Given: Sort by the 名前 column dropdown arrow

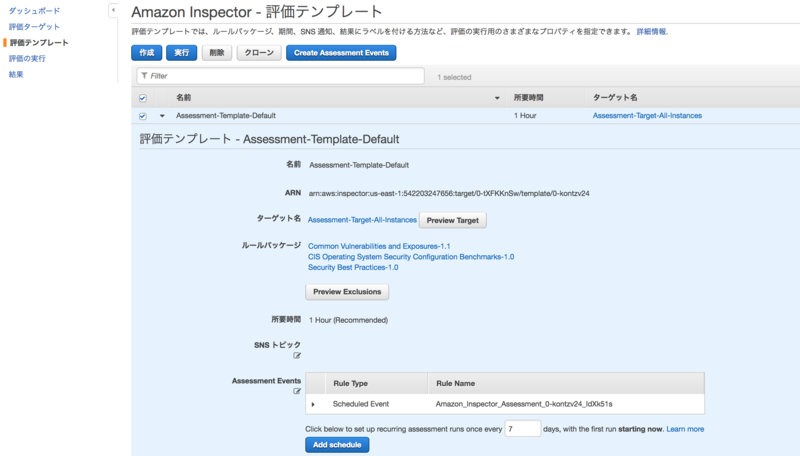Looking at the screenshot, I should click(497, 98).
